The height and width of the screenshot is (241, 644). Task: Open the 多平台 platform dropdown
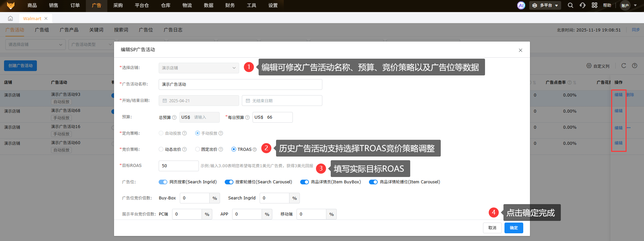click(545, 5)
